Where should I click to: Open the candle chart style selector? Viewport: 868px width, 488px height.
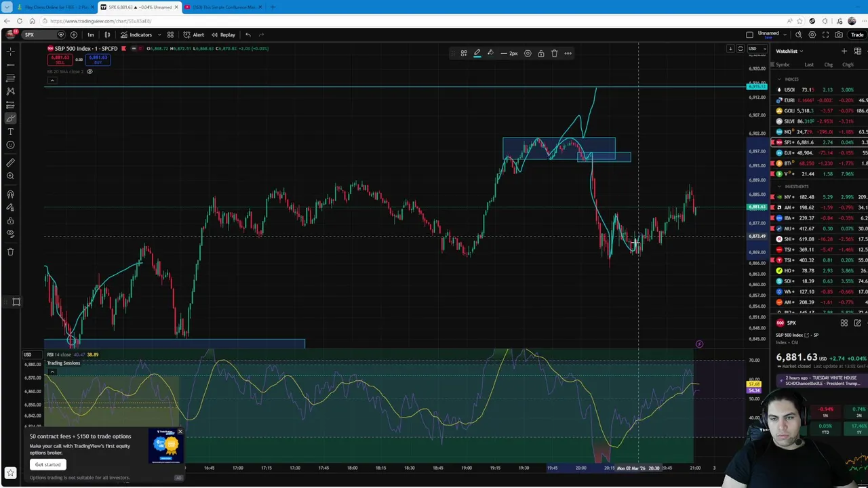tap(107, 35)
